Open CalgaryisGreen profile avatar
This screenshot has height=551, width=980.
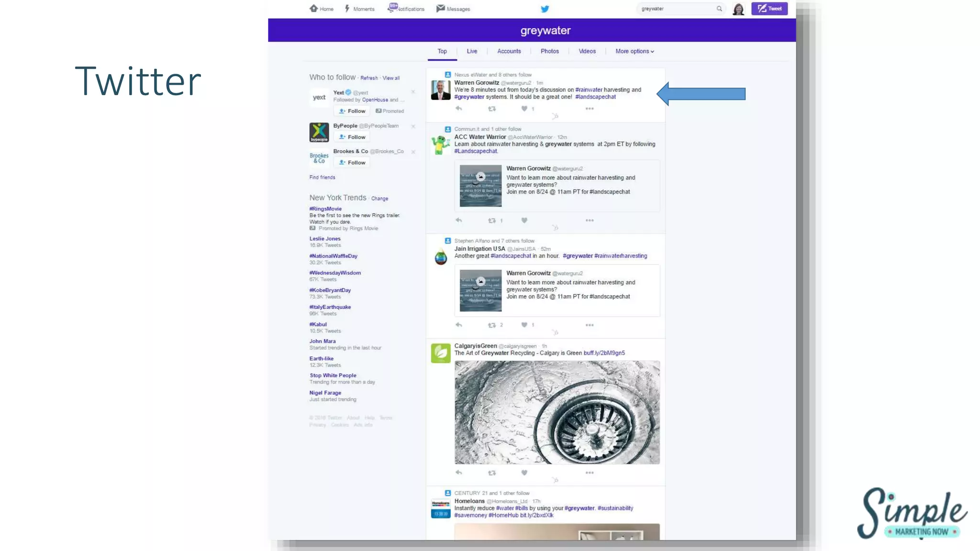pyautogui.click(x=440, y=353)
